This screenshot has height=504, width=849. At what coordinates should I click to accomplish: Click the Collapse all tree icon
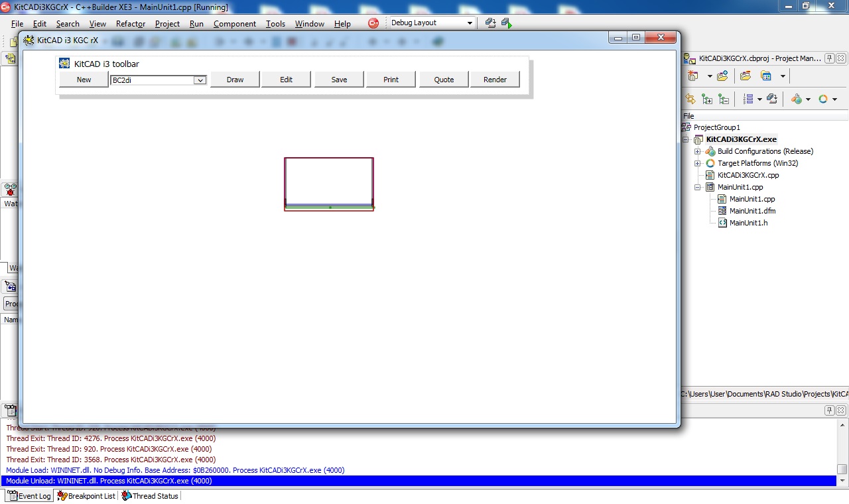point(724,99)
